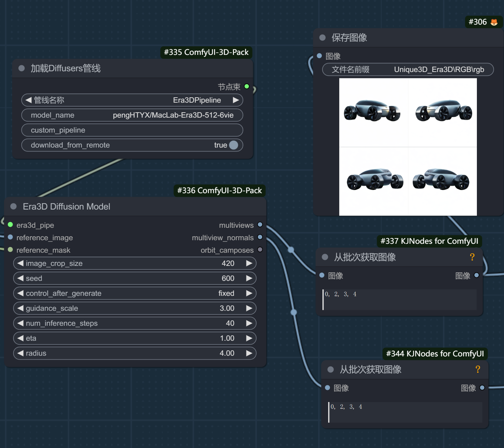
Task: Open top-right car preview image
Action: point(443,112)
